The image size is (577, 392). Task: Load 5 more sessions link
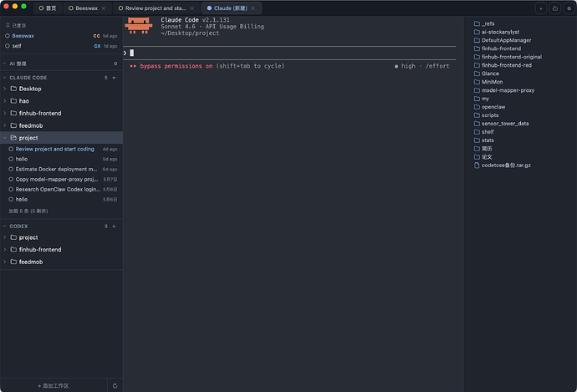coord(28,211)
